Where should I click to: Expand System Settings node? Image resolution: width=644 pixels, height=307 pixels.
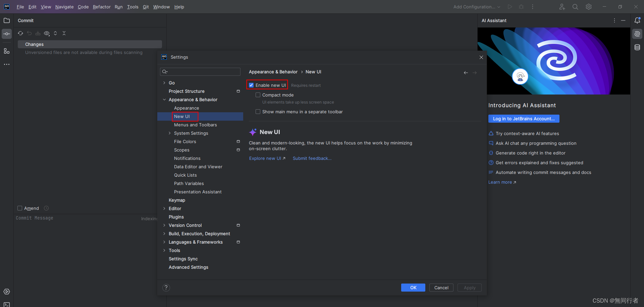(x=169, y=133)
